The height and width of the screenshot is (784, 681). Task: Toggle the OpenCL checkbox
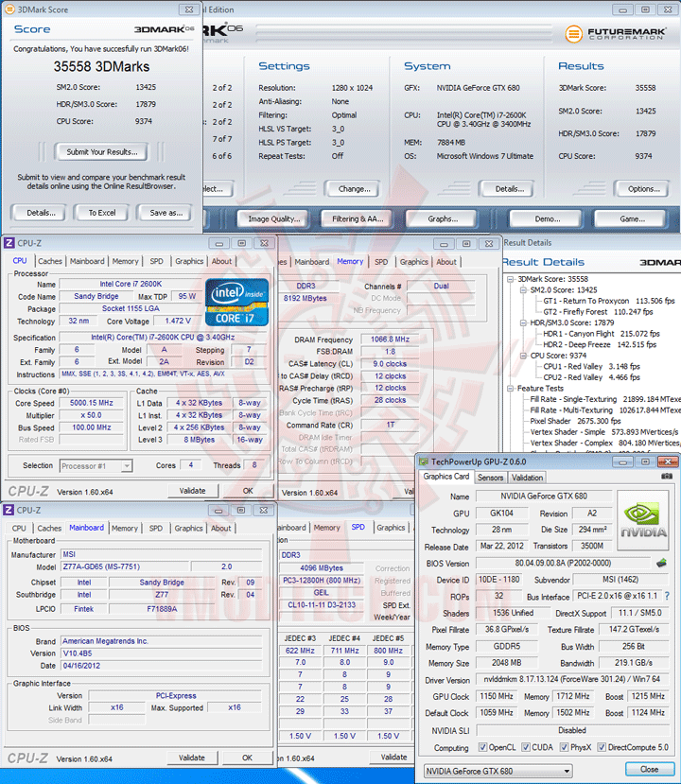coord(482,747)
